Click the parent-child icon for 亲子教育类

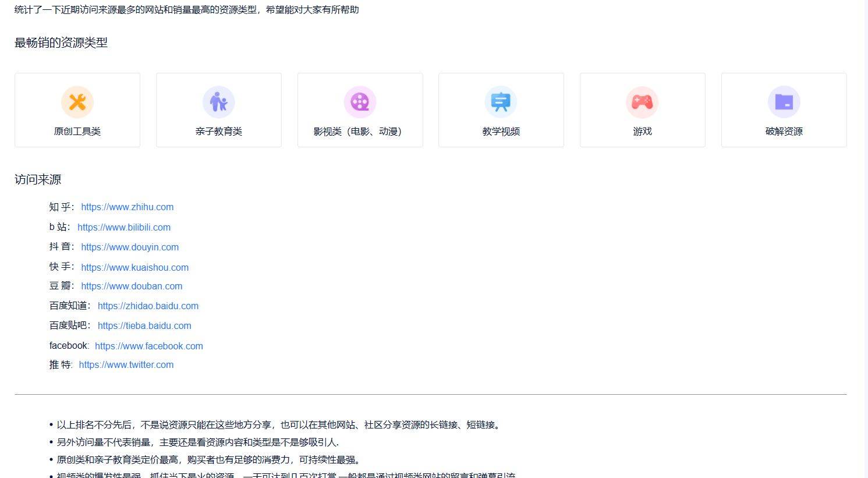[x=219, y=102]
